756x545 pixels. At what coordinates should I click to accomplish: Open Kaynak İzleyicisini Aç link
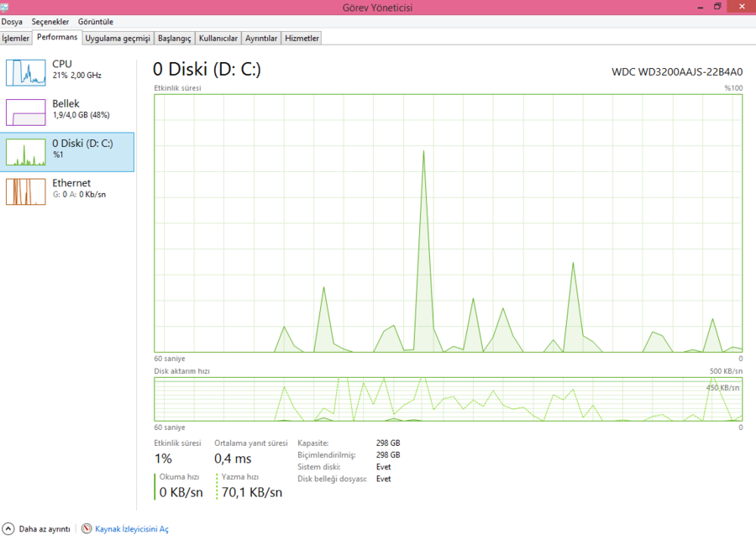click(x=132, y=529)
